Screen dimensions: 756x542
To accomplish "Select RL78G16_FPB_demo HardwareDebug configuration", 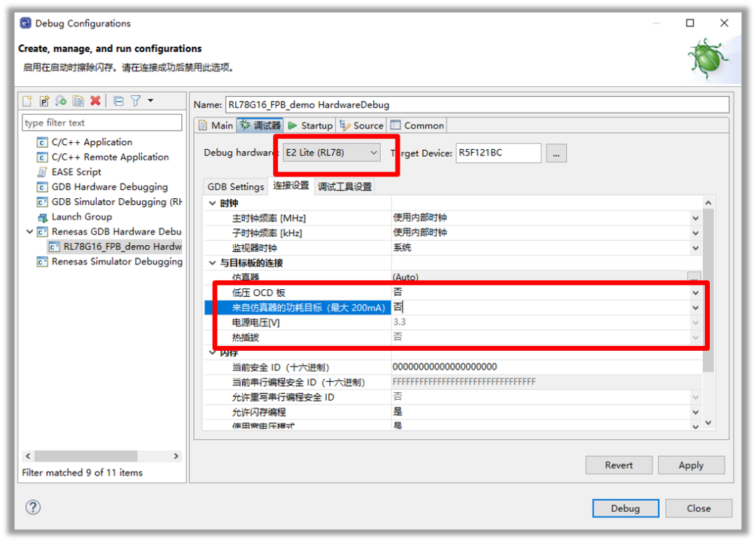I will (x=122, y=247).
